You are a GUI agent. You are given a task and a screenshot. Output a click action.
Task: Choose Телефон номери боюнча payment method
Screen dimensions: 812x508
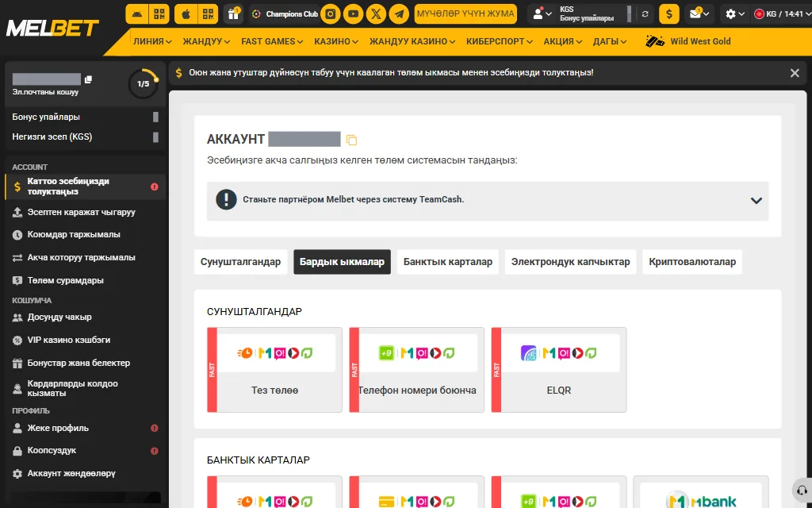pos(417,370)
